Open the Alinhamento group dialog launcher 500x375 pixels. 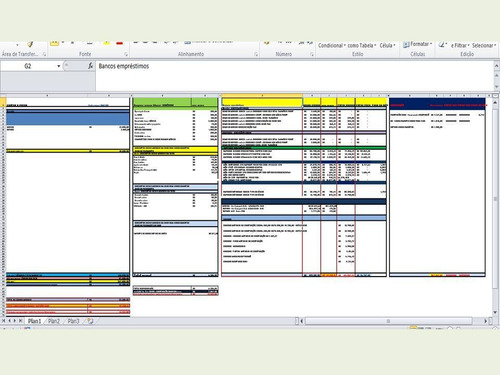[x=256, y=54]
